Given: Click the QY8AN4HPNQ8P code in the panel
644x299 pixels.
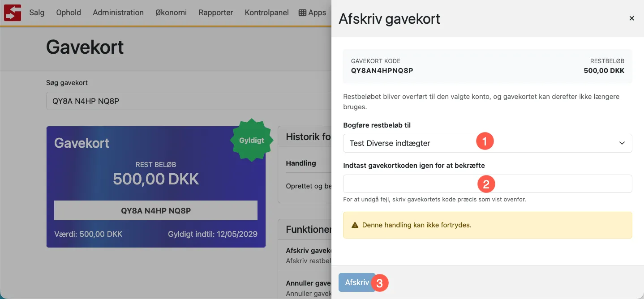Looking at the screenshot, I should pos(382,71).
